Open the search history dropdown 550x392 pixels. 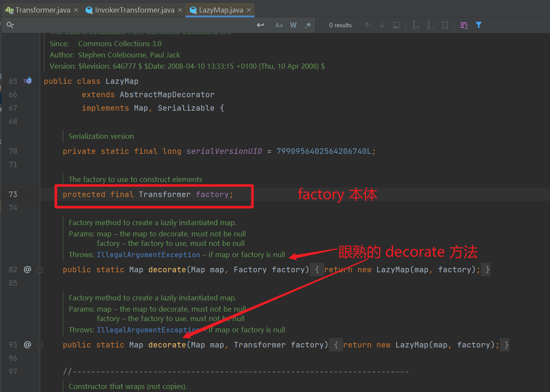(x=10, y=25)
